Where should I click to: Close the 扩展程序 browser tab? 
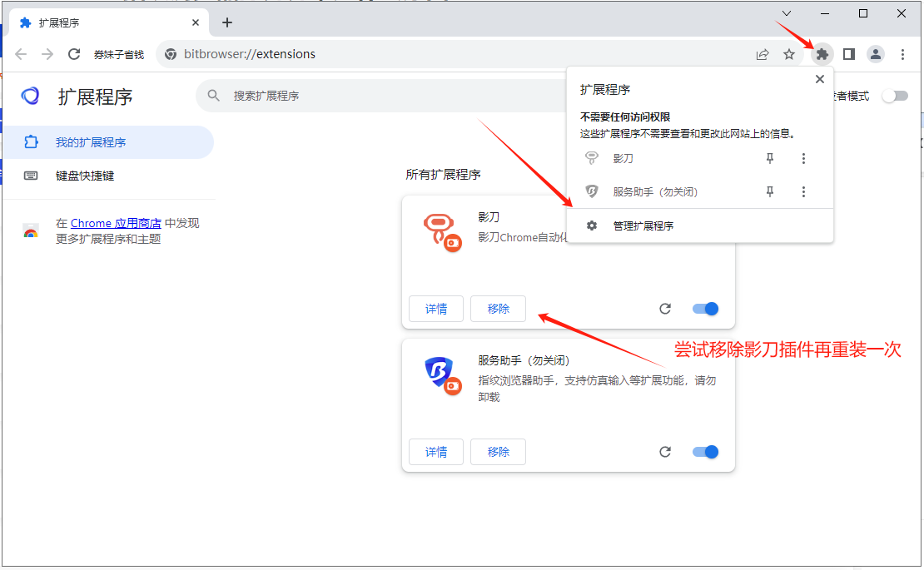coord(196,22)
